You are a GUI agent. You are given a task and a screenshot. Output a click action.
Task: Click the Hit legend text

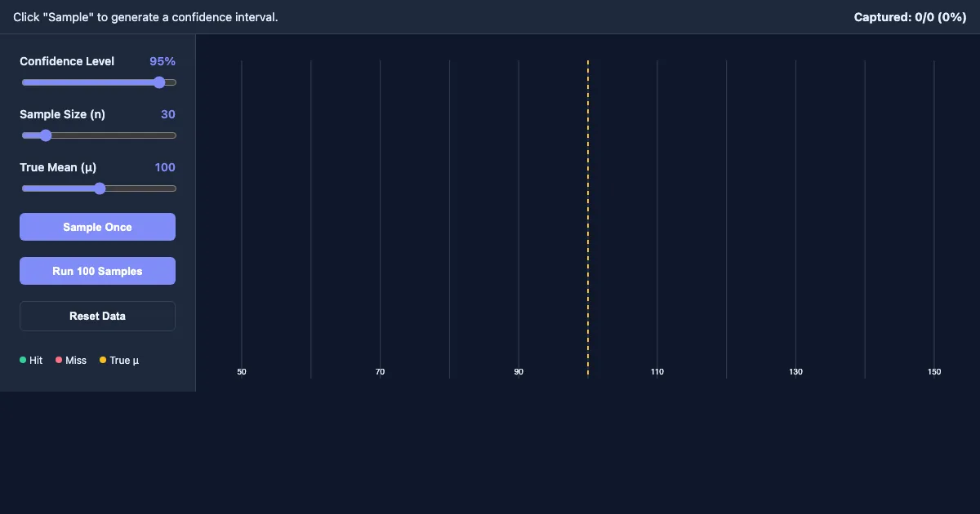point(36,360)
